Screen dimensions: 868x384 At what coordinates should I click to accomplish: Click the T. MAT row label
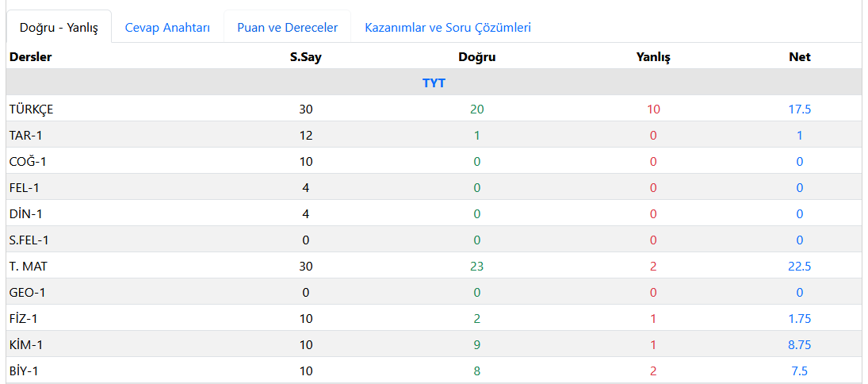pyautogui.click(x=30, y=267)
